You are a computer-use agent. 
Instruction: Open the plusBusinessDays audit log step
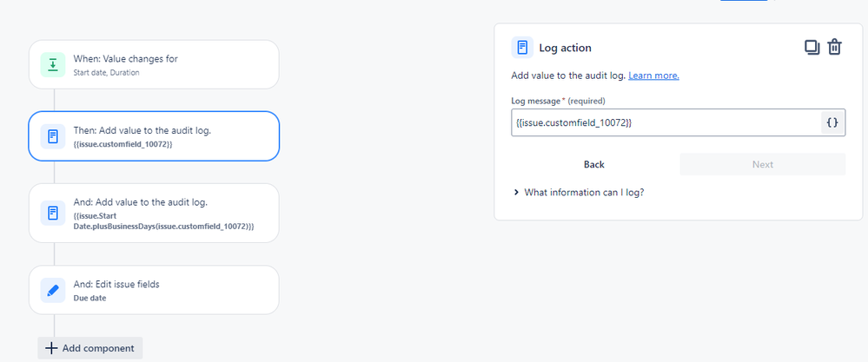(154, 213)
